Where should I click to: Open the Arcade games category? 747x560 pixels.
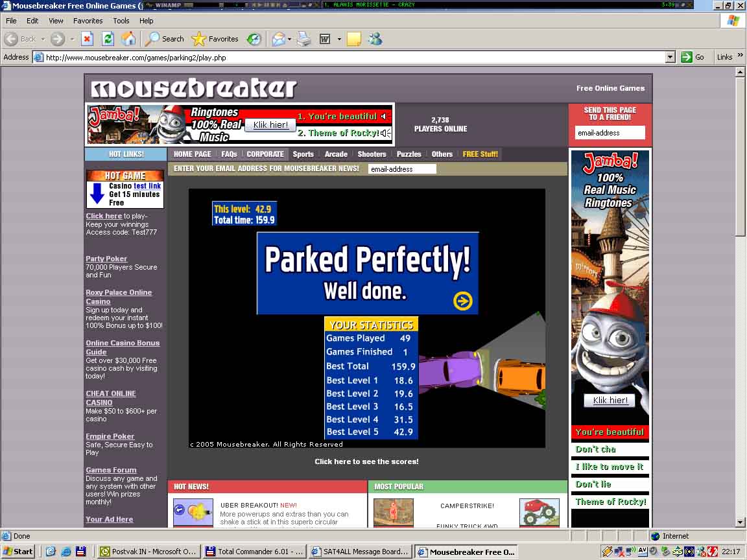(x=337, y=154)
